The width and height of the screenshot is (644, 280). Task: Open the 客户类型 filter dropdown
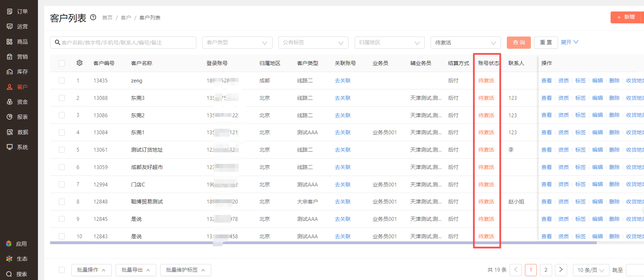(x=237, y=42)
